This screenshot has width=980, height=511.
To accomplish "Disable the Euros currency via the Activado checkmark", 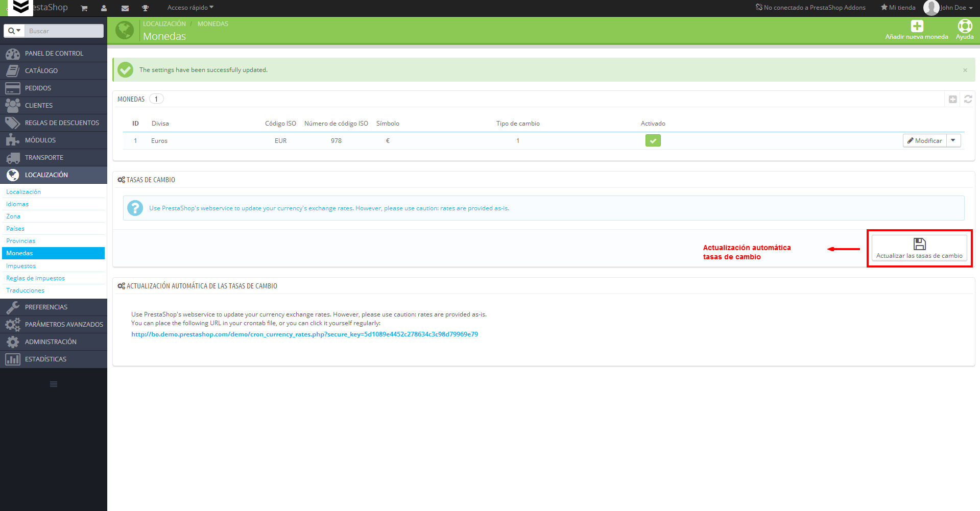I will (653, 140).
